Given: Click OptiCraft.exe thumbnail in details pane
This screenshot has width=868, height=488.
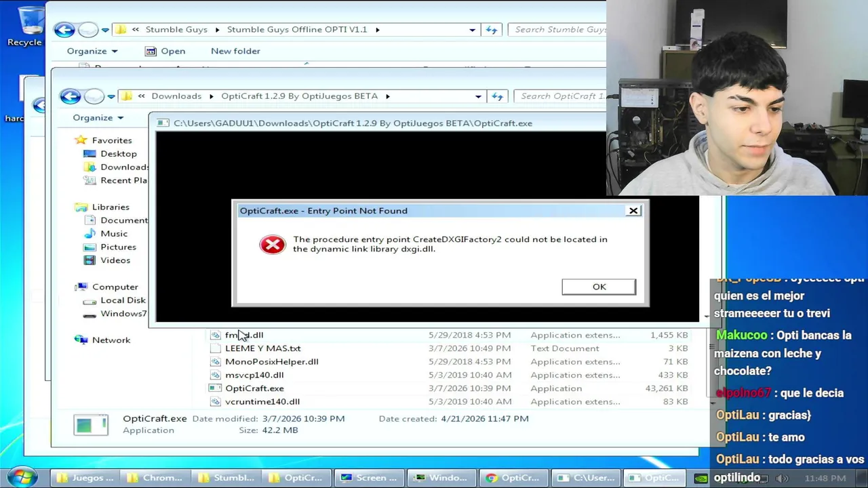Looking at the screenshot, I should tap(91, 425).
